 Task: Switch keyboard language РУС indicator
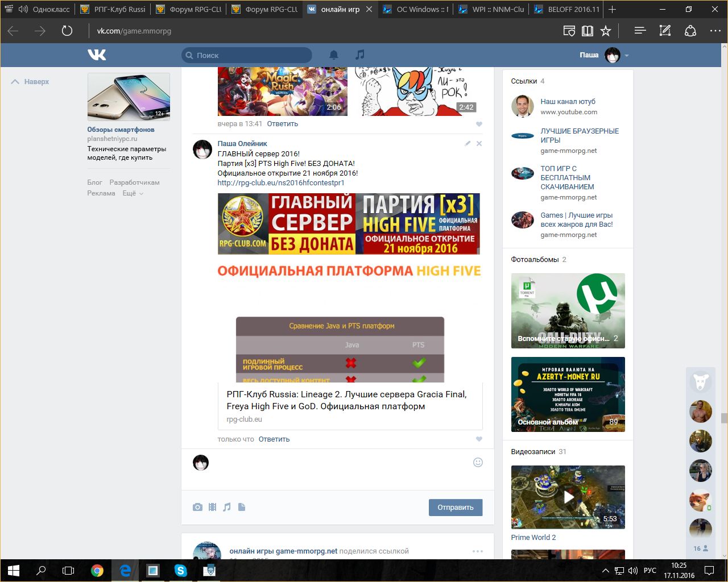pyautogui.click(x=650, y=570)
